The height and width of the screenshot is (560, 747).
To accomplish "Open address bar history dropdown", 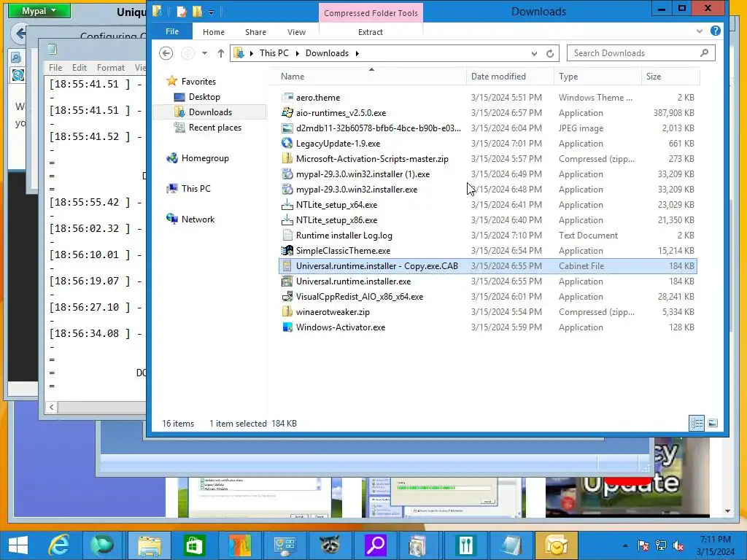I will tap(534, 53).
